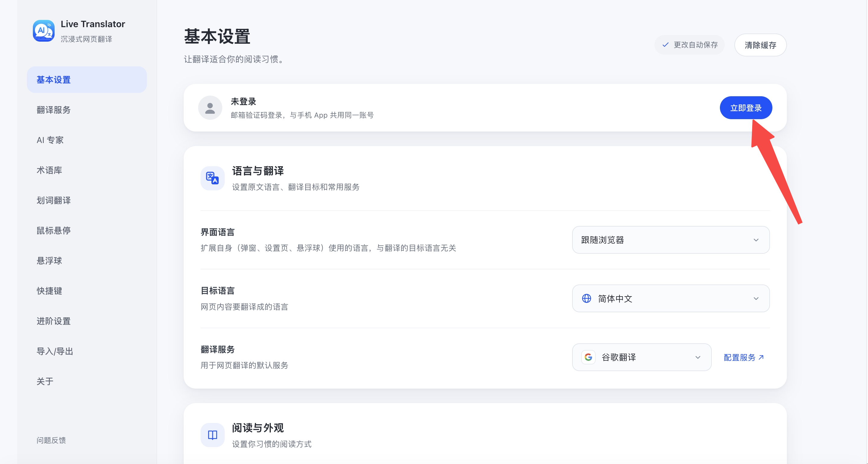Click the Live Translator app logo
This screenshot has height=464, width=868.
pyautogui.click(x=43, y=31)
